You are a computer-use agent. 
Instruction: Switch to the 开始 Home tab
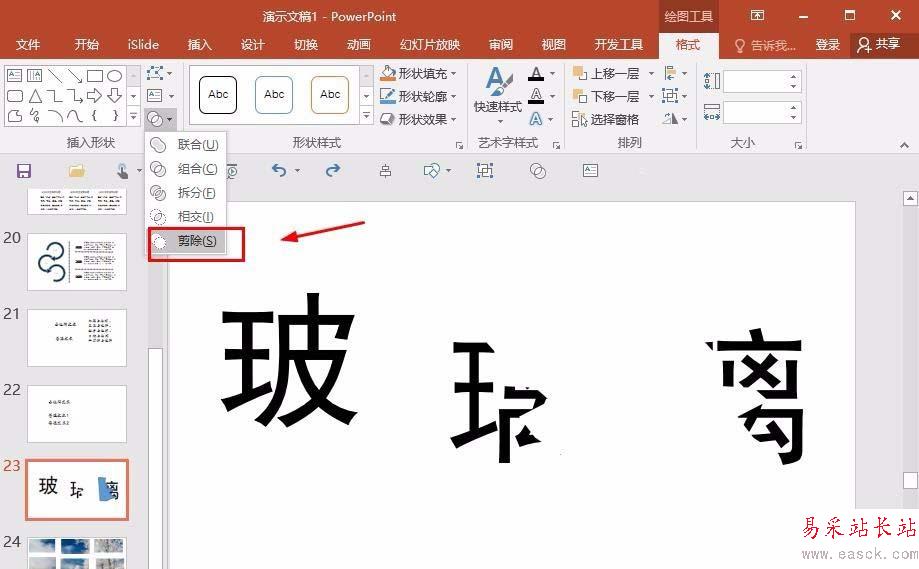pyautogui.click(x=86, y=45)
